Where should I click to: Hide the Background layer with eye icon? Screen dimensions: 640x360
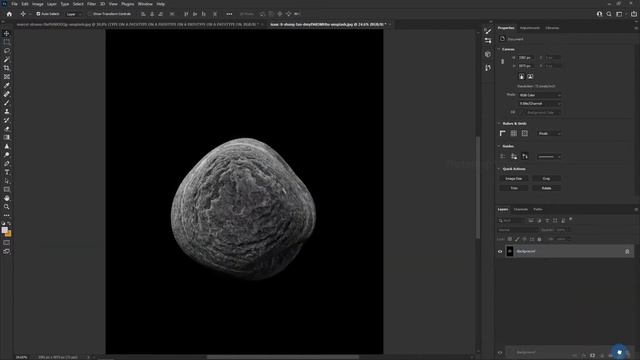coord(500,251)
